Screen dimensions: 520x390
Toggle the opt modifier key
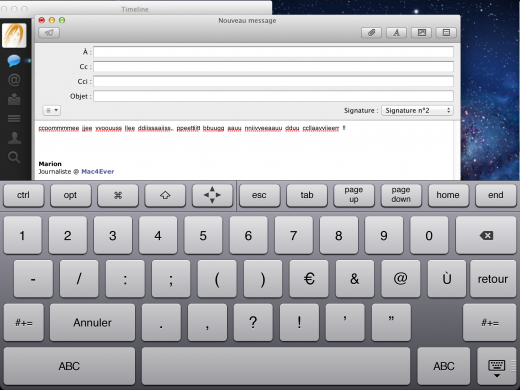click(x=70, y=195)
